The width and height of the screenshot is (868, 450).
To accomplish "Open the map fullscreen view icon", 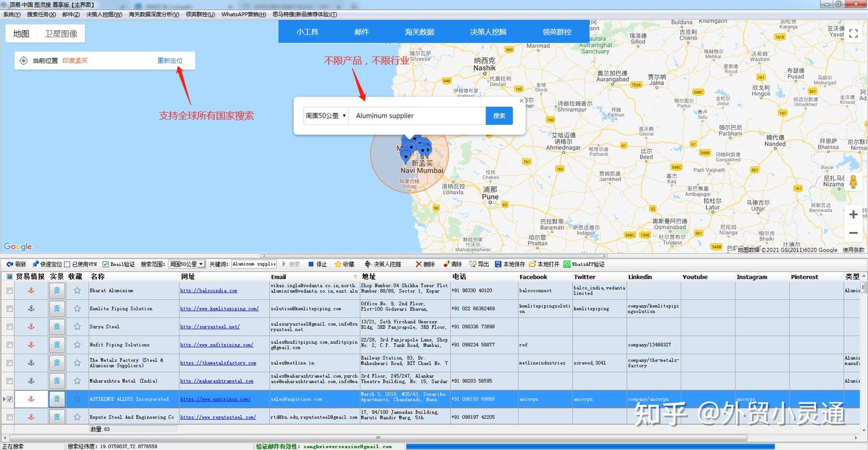I will click(x=854, y=34).
